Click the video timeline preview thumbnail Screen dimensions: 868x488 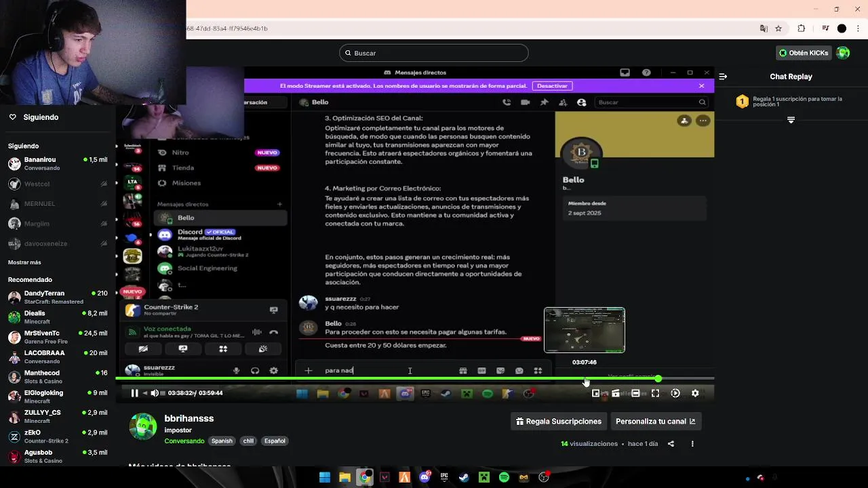585,330
